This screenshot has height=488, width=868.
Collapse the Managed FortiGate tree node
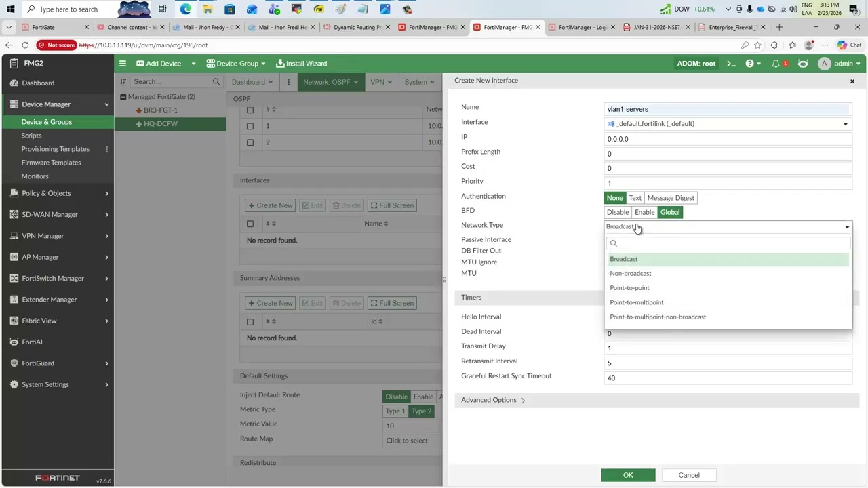(x=123, y=97)
